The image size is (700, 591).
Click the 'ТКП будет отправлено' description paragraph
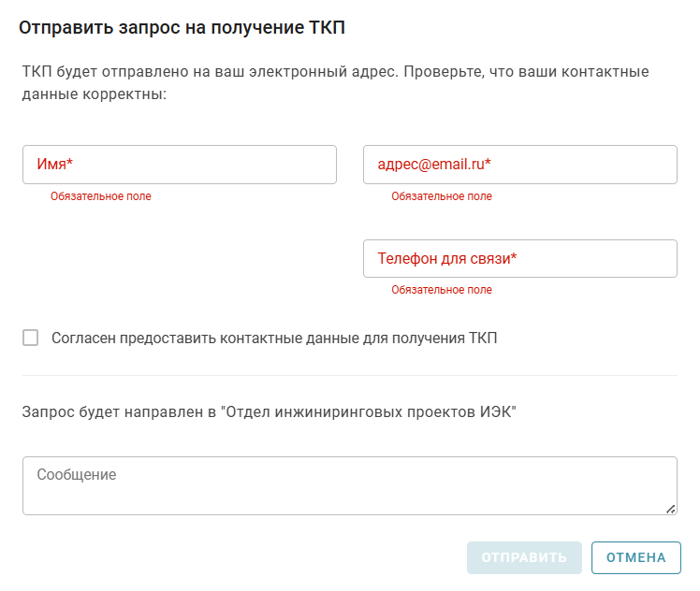tap(335, 82)
